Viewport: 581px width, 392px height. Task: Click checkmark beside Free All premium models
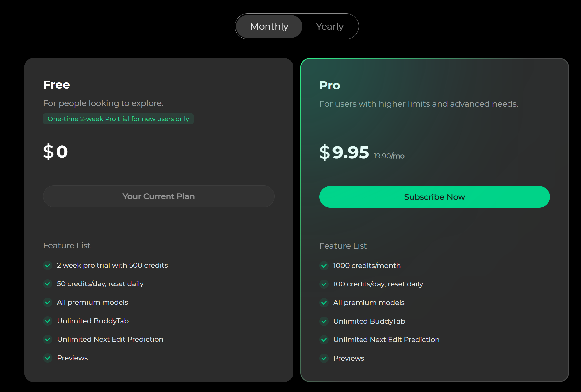pos(48,302)
